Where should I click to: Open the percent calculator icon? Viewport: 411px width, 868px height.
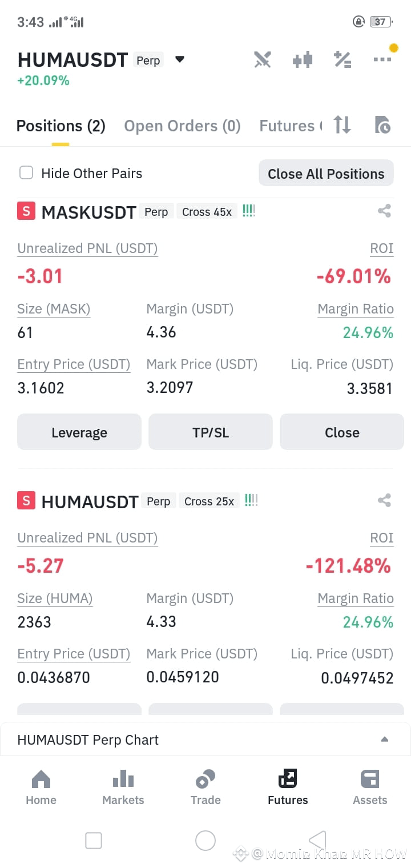tap(342, 60)
